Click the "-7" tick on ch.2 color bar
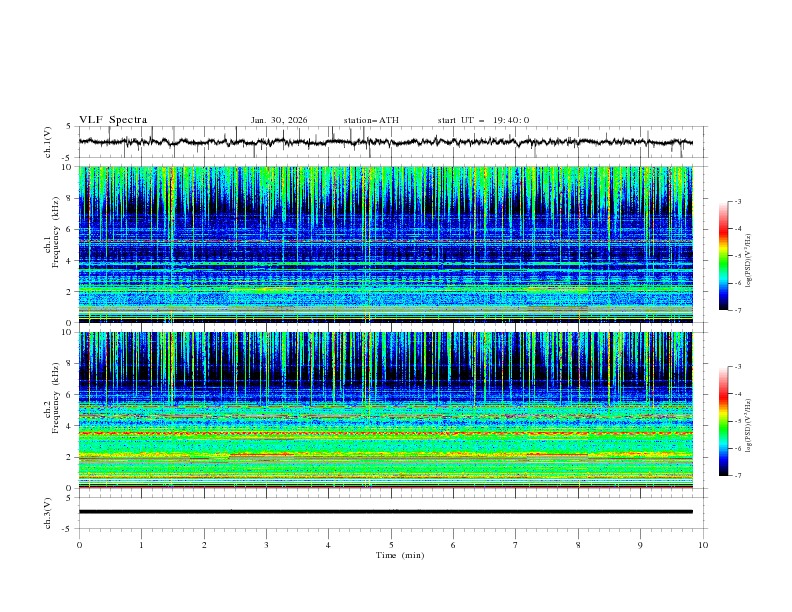 [738, 476]
